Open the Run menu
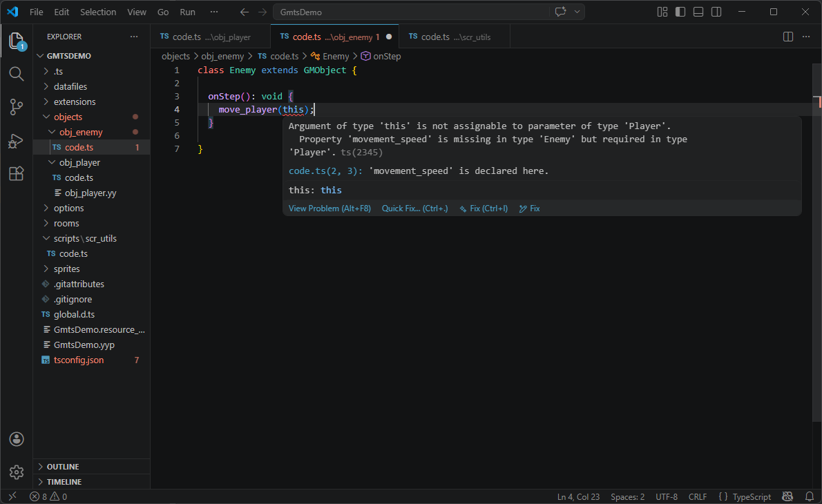822x504 pixels. click(187, 12)
